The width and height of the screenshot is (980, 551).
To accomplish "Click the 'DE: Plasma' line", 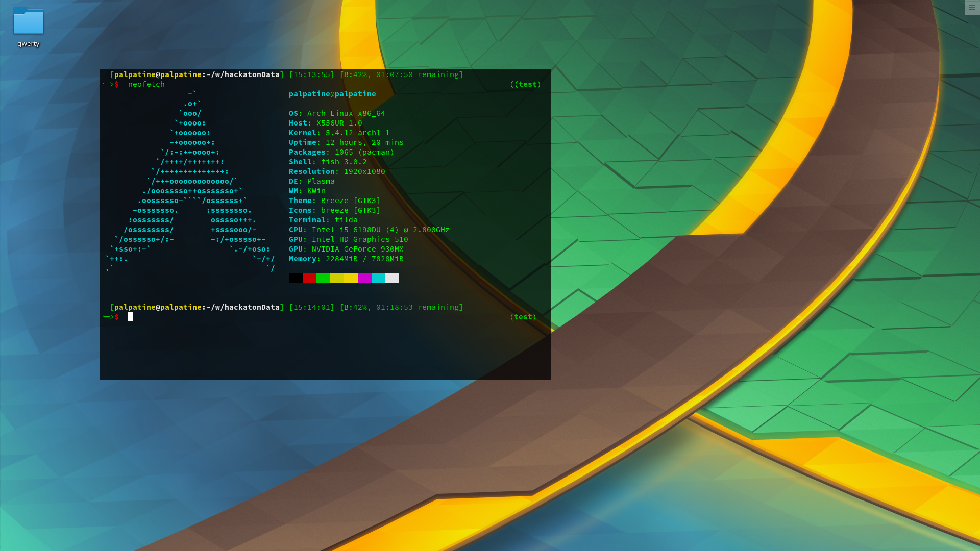I will (312, 181).
